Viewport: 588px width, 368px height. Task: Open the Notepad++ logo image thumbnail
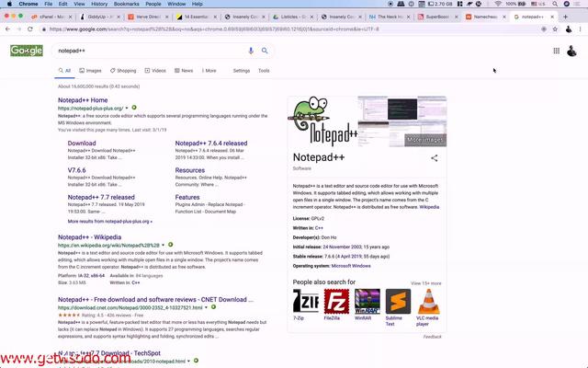coord(322,121)
